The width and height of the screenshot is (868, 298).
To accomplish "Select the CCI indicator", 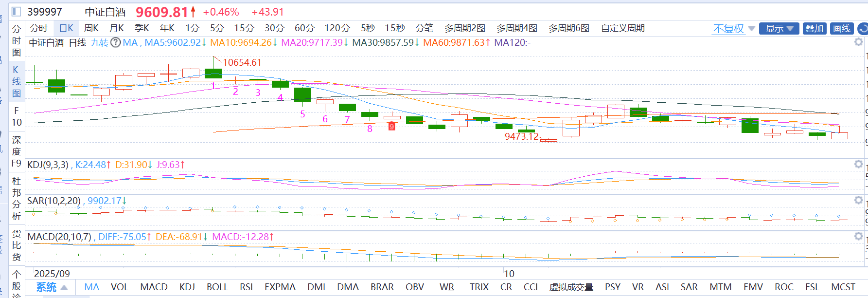I will pos(531,287).
